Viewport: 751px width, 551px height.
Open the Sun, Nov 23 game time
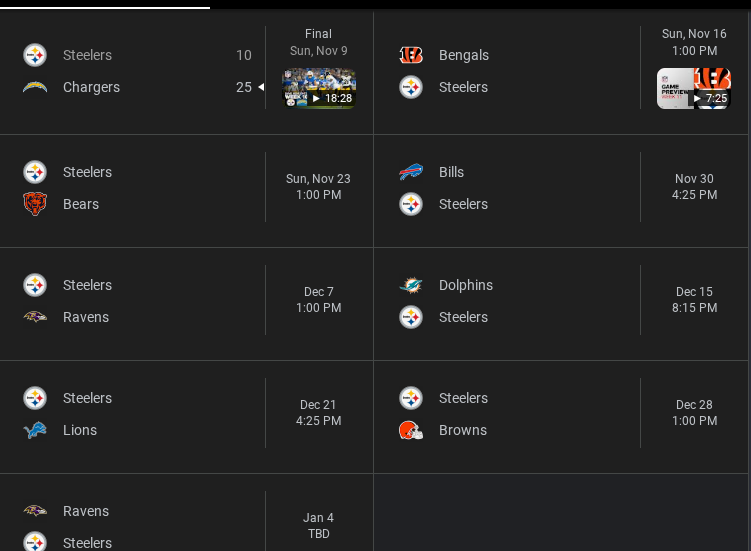(x=318, y=187)
